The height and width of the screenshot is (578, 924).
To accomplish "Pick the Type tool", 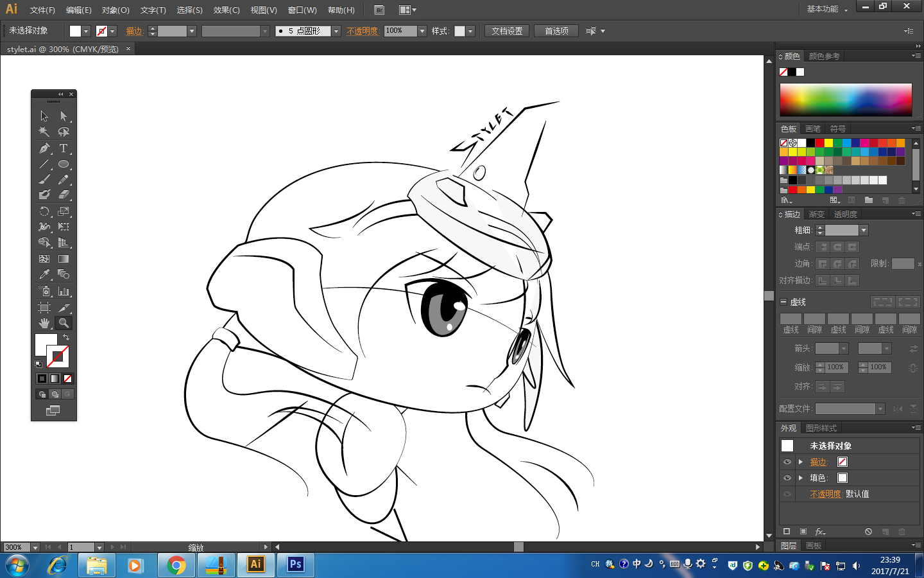I will tap(64, 148).
